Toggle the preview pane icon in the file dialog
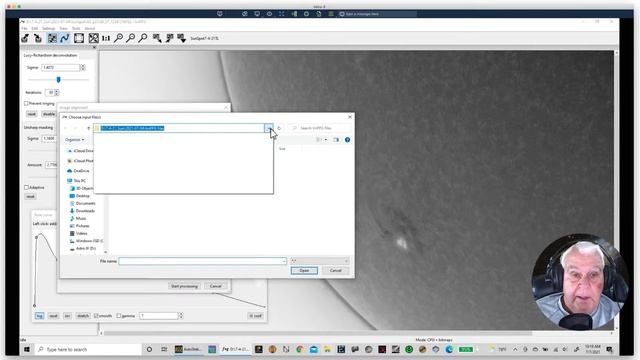This screenshot has height=360, width=640. point(336,140)
